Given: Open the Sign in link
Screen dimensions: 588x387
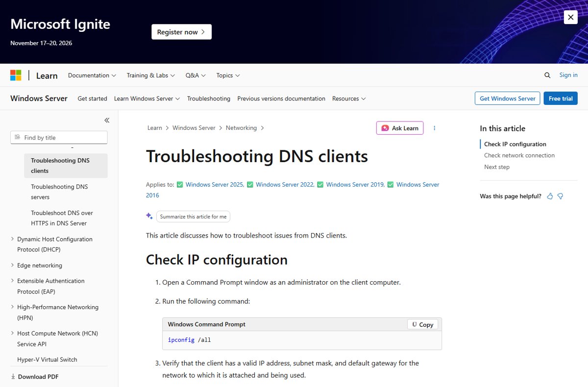Looking at the screenshot, I should [568, 75].
